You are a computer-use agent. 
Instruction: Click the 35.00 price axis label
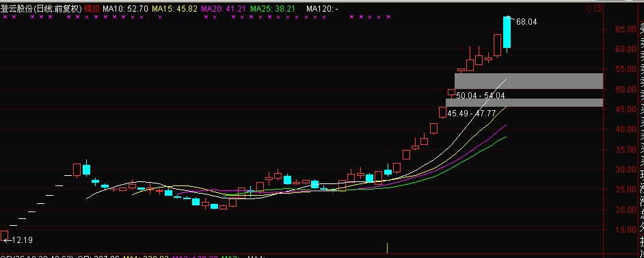tap(626, 149)
